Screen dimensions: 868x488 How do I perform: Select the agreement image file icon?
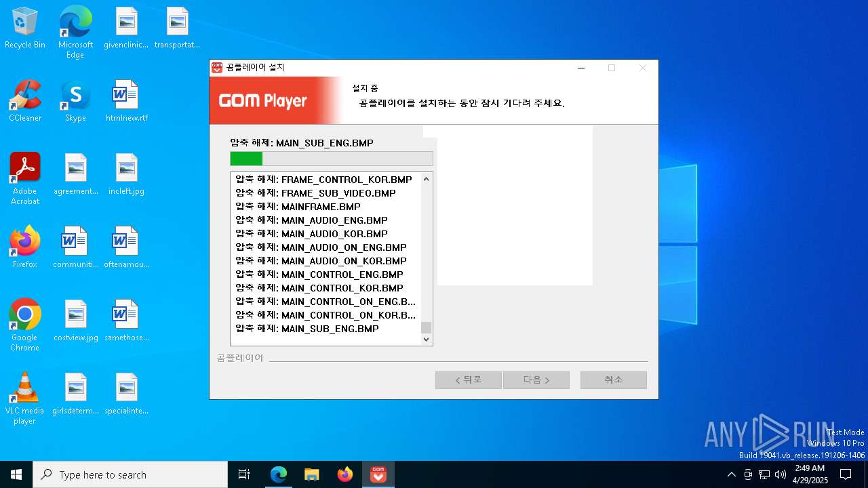[x=75, y=174]
